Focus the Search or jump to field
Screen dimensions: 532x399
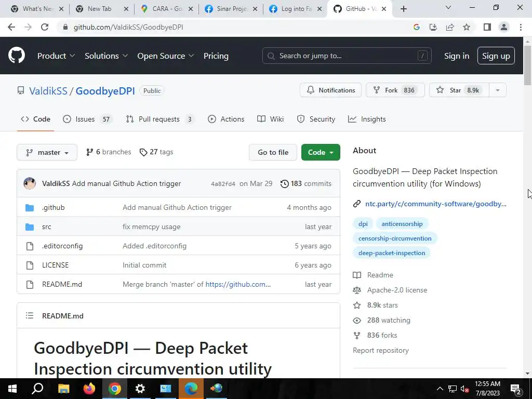click(x=347, y=56)
